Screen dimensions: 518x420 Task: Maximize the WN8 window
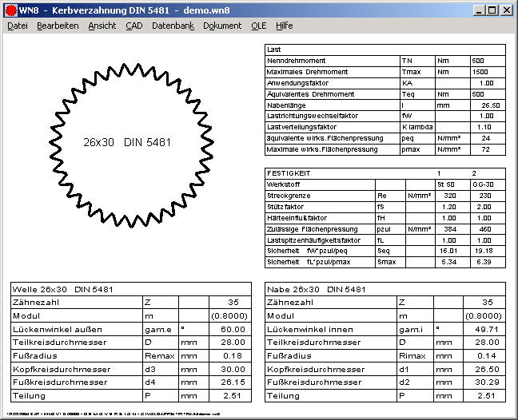tap(492, 10)
